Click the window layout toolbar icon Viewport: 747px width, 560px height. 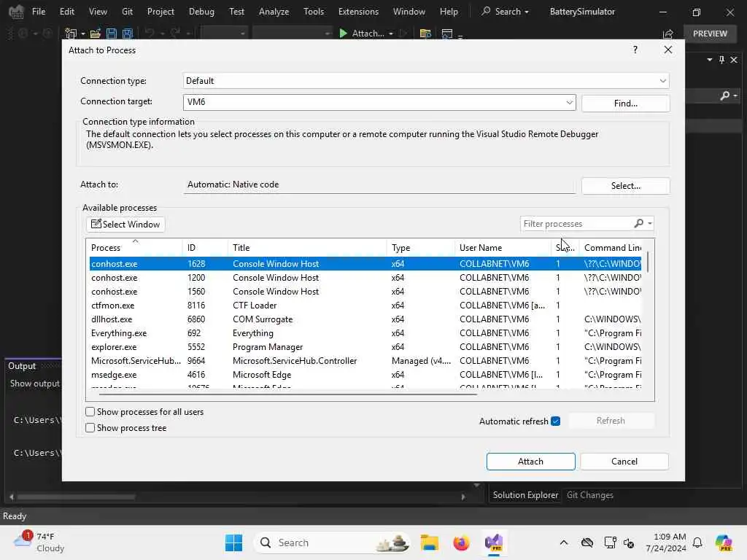[447, 34]
